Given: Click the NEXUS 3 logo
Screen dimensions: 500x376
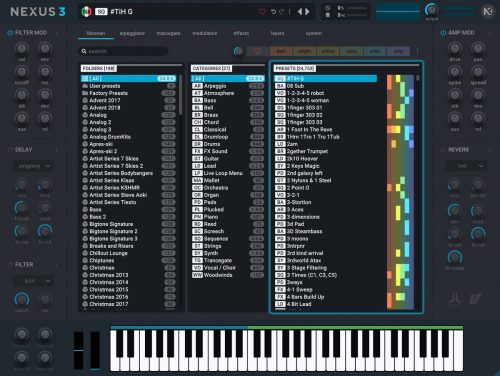Looking at the screenshot, I should [38, 12].
